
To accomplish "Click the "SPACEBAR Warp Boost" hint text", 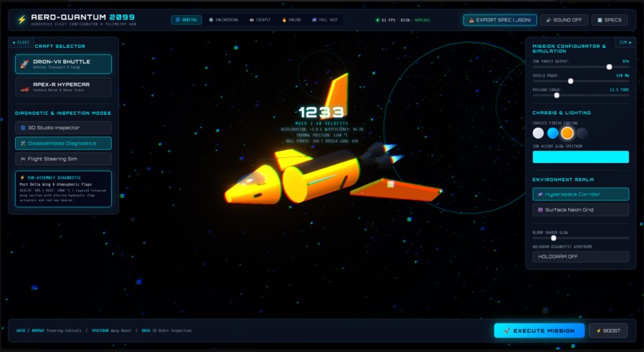I will 111,330.
